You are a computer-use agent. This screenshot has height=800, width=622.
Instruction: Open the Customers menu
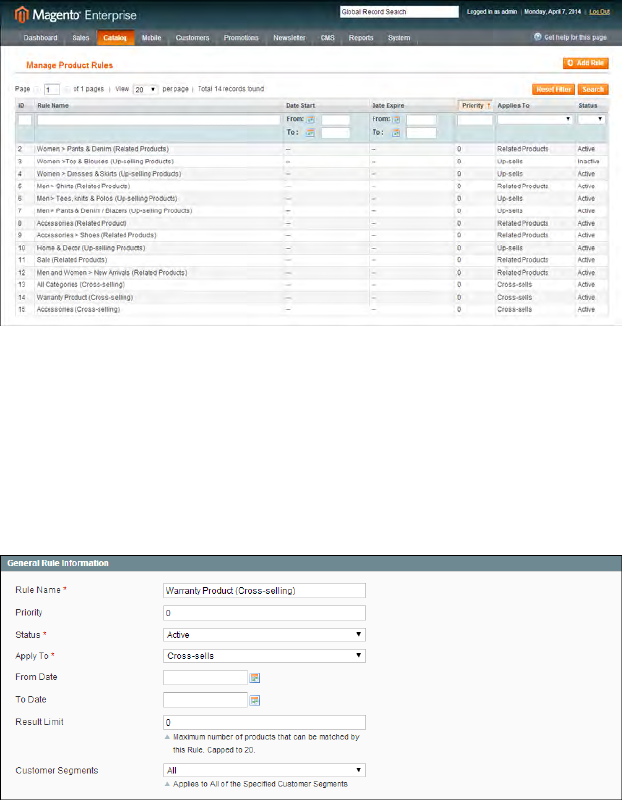point(192,38)
